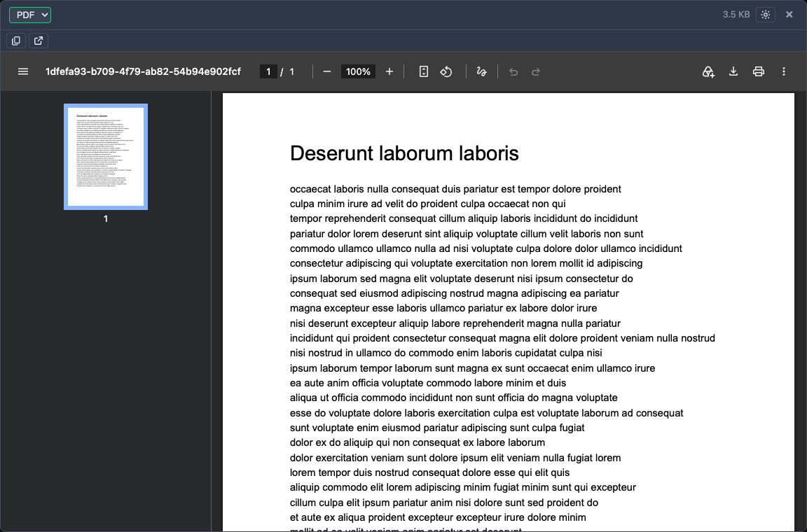Download the PDF file
Image resolution: width=807 pixels, height=532 pixels.
pos(733,71)
